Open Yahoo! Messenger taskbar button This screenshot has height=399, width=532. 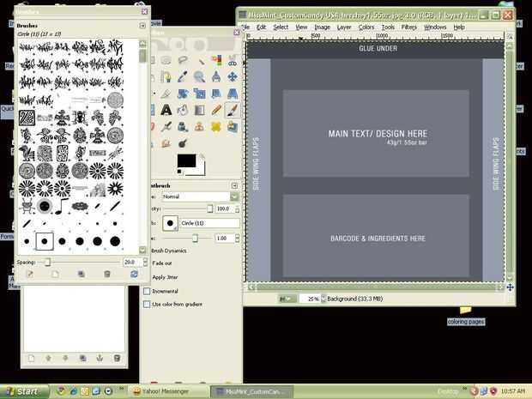pyautogui.click(x=161, y=391)
